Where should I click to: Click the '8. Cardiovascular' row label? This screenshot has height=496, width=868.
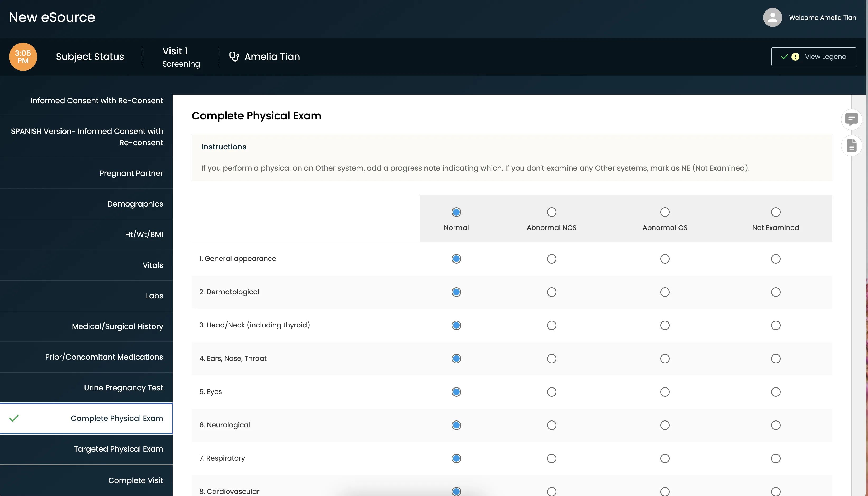(x=229, y=491)
